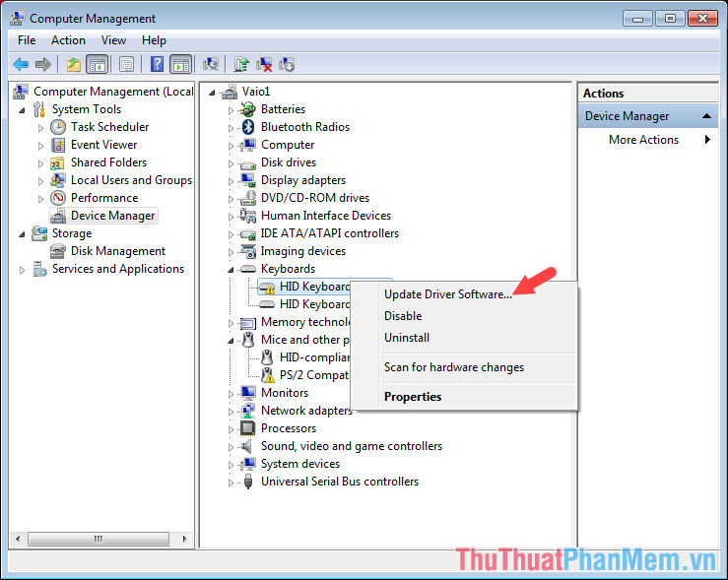Click the Up One Level folder icon
The width and height of the screenshot is (728, 580).
click(x=73, y=64)
